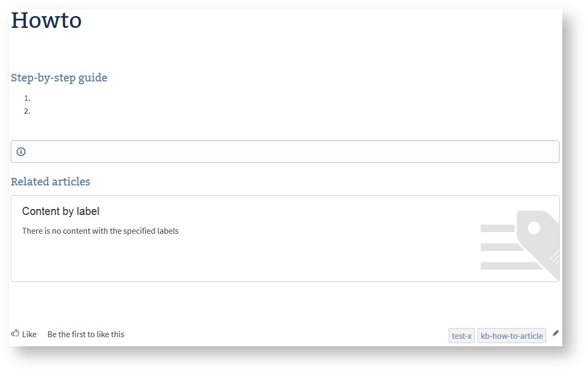Screen dimensions: 588x372
Task: Open the test-x label
Action: tap(462, 336)
